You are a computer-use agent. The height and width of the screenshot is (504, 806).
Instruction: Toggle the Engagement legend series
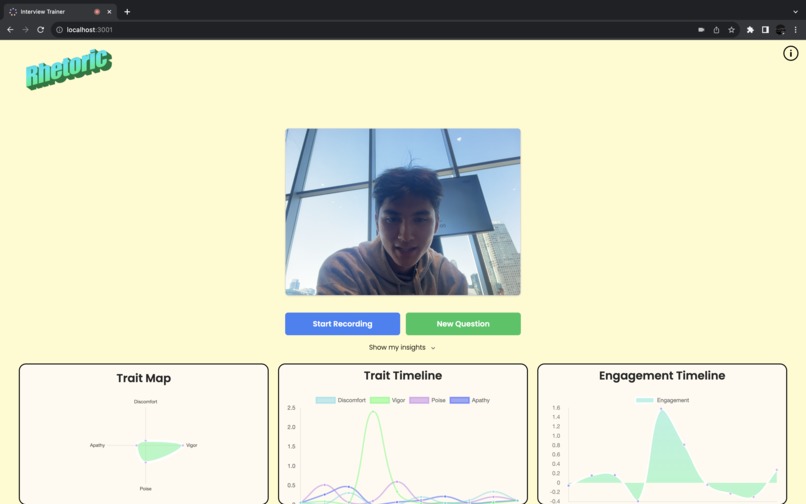click(662, 400)
